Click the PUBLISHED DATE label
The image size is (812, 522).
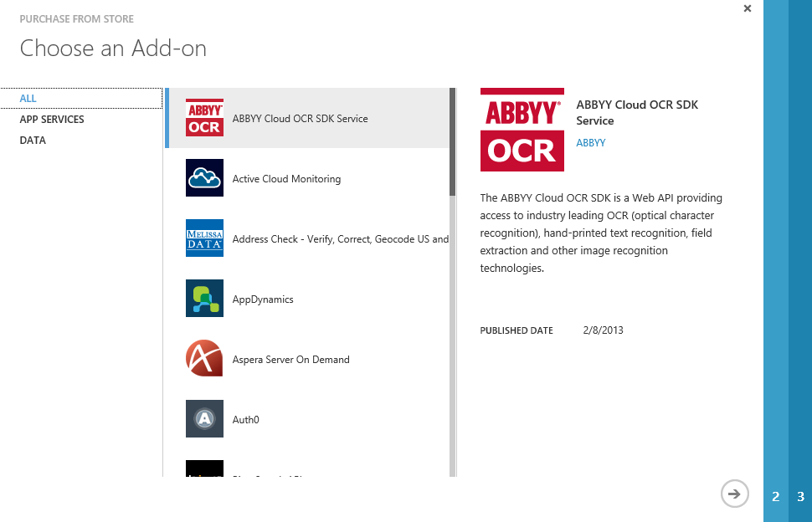(516, 330)
